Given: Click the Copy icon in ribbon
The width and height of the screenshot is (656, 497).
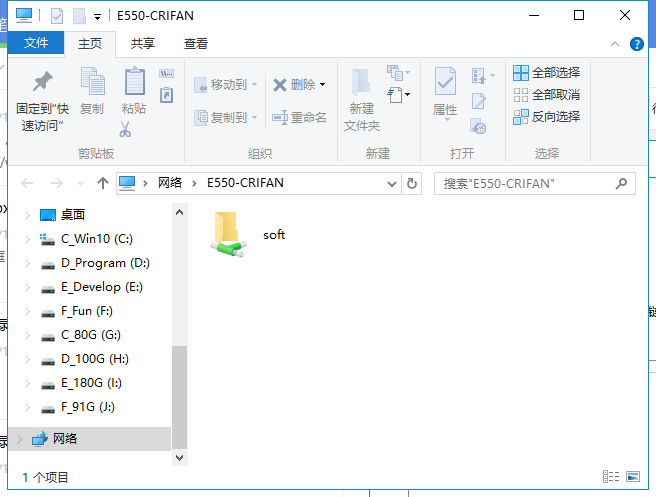Looking at the screenshot, I should coord(92,81).
